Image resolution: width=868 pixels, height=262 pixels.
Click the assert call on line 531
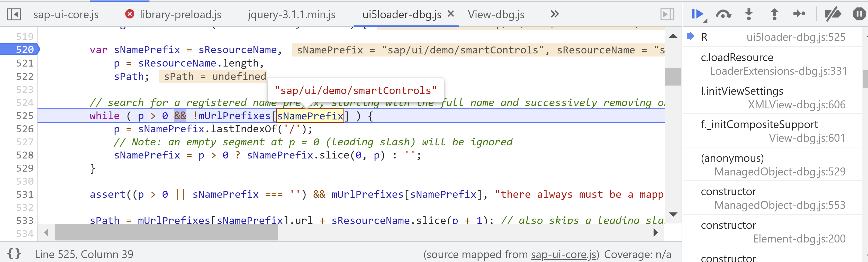click(107, 194)
